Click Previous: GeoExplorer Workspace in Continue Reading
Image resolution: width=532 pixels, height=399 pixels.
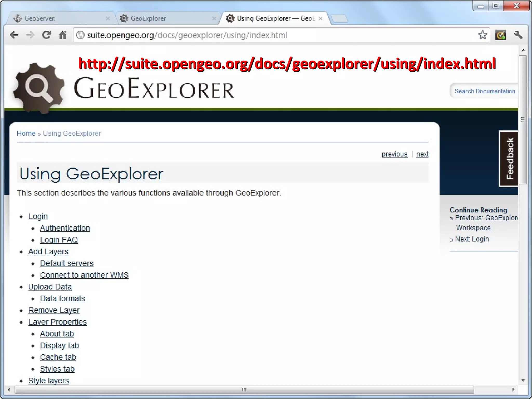click(x=484, y=223)
